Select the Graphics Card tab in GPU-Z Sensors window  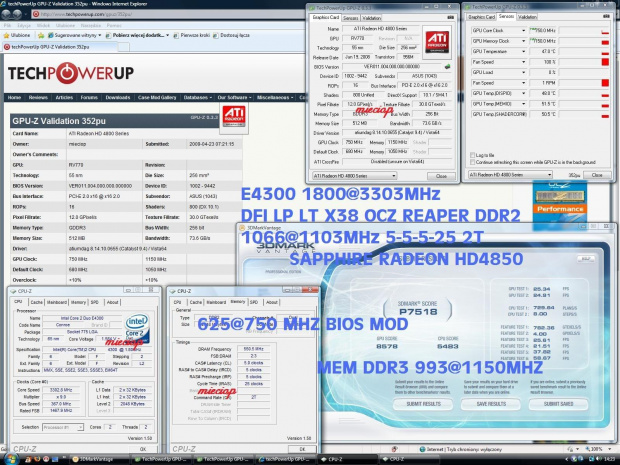pos(481,17)
